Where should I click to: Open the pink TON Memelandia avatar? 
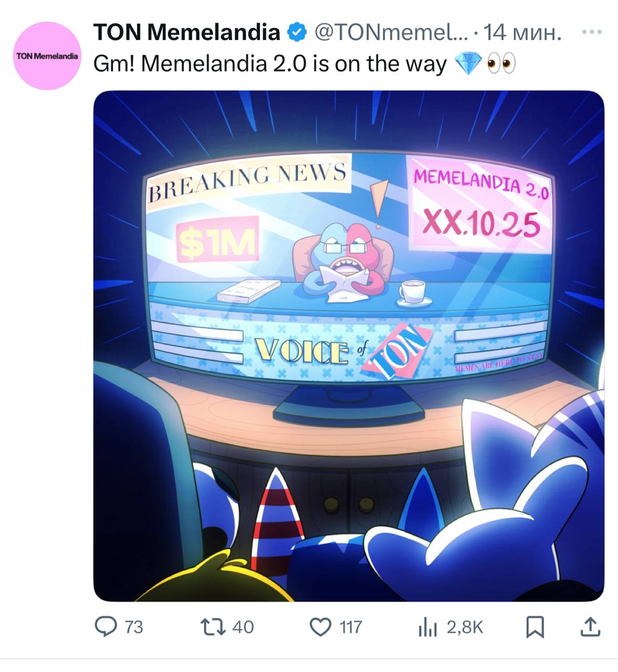[47, 56]
